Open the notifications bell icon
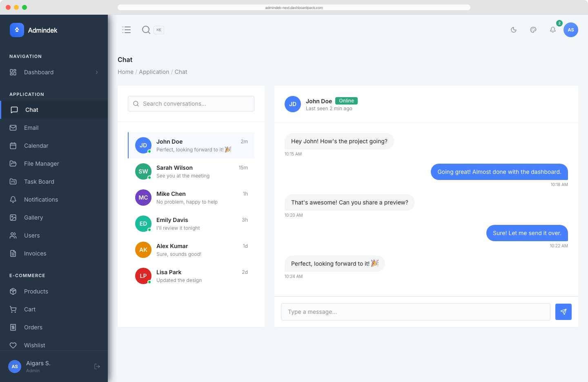 [552, 29]
